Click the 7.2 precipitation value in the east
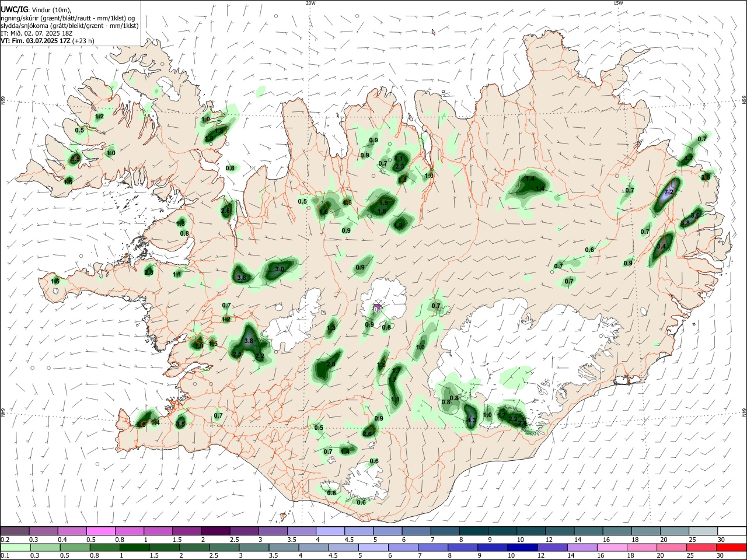 [669, 191]
